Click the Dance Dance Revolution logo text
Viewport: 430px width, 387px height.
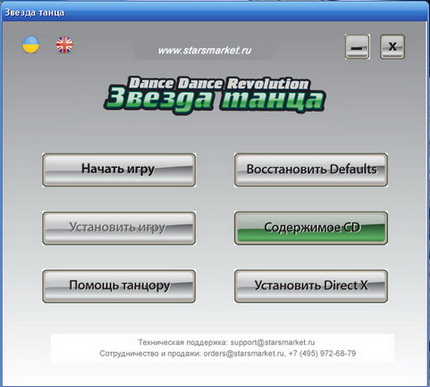point(219,83)
